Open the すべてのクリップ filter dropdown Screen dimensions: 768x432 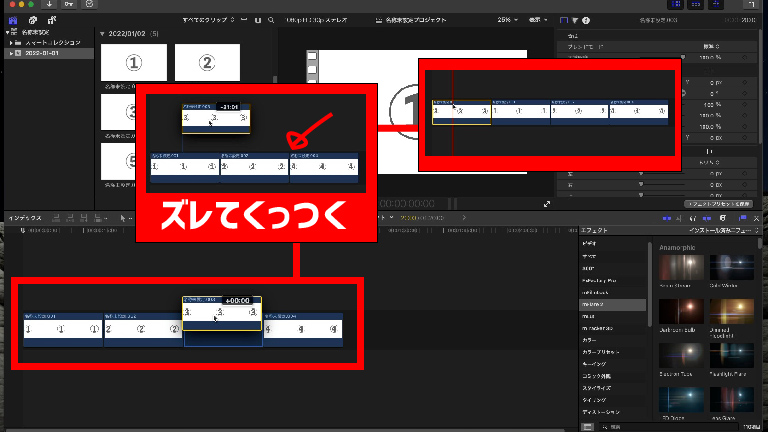[x=208, y=20]
